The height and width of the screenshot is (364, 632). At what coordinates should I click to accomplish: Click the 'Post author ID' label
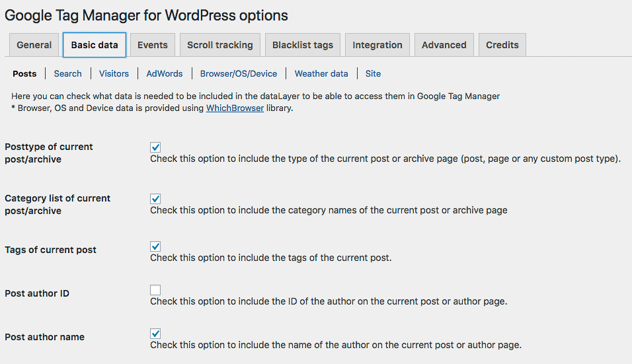[37, 293]
